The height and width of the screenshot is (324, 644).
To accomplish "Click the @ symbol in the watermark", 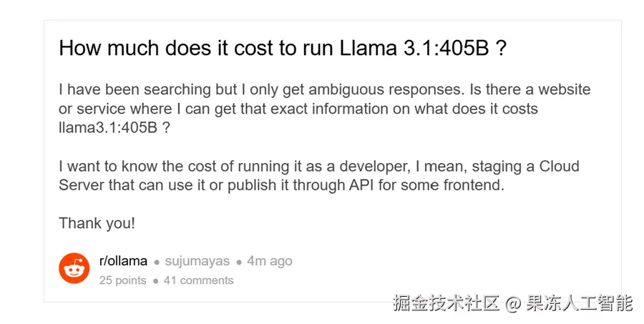I will click(x=512, y=304).
